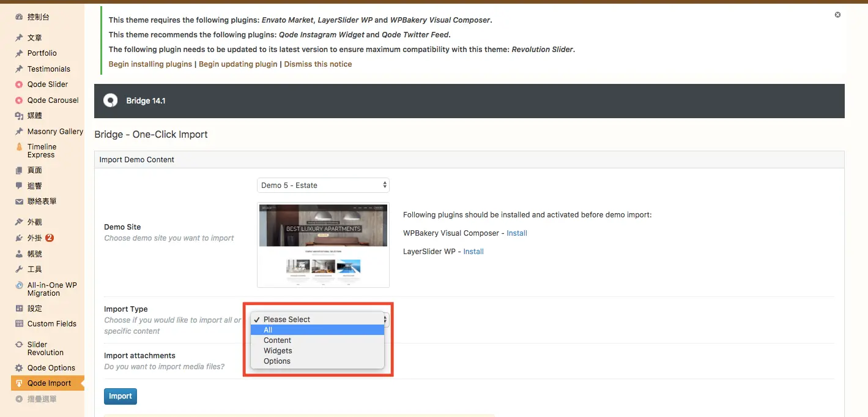The width and height of the screenshot is (868, 417).
Task: Click the blue Import button
Action: (121, 396)
